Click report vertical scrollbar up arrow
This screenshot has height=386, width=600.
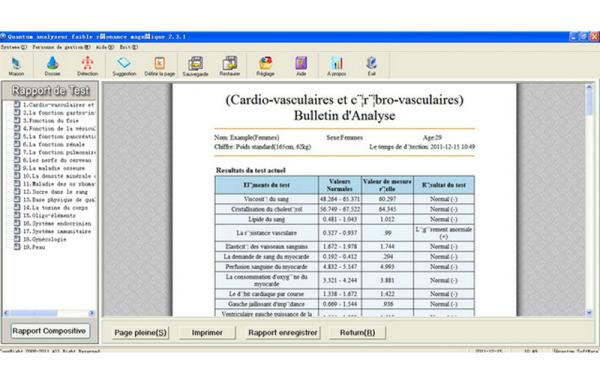point(589,88)
